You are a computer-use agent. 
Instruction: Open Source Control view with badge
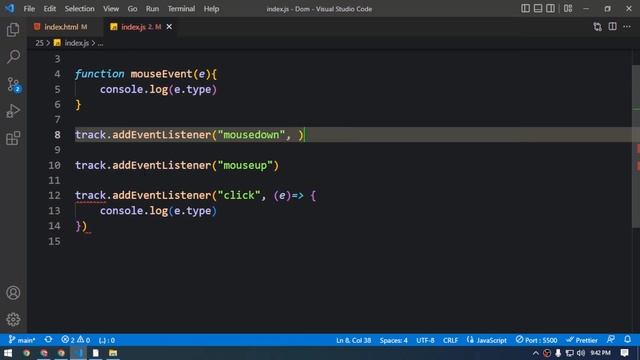13,84
